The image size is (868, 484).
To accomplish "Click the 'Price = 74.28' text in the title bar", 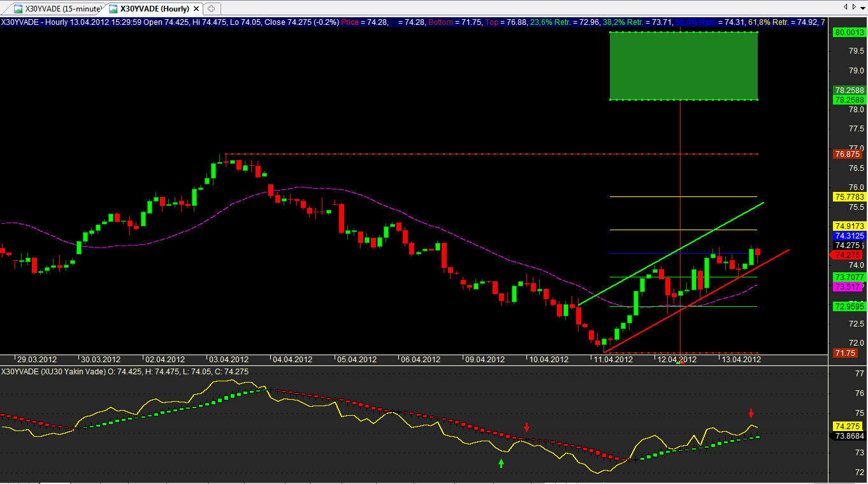I will coord(363,22).
